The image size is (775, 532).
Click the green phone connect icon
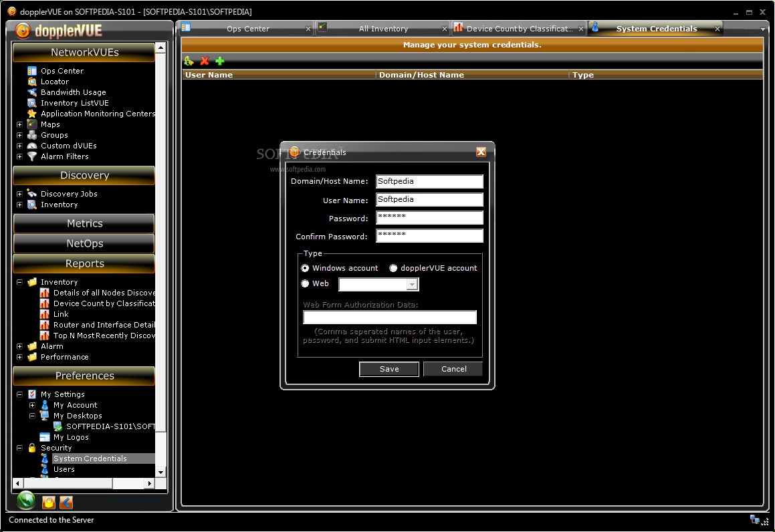tap(26, 501)
